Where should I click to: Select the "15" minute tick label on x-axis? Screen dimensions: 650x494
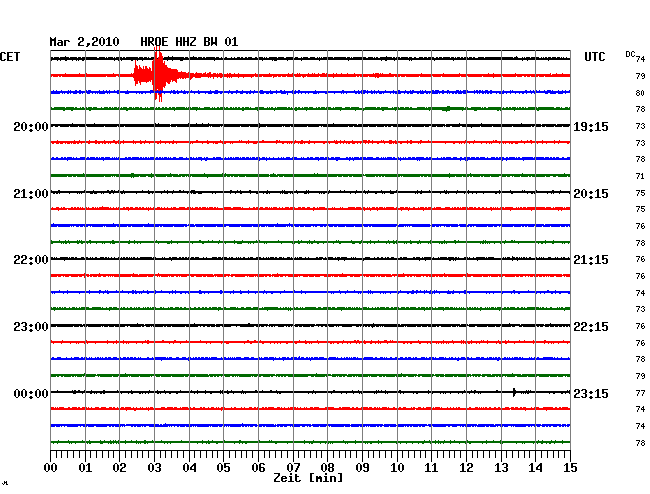[x=570, y=467]
